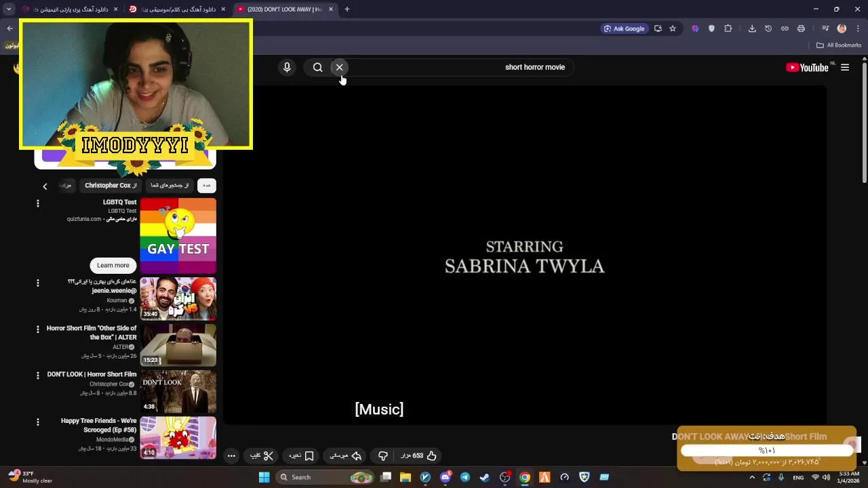Open the Chrome profile avatar
The width and height of the screenshot is (868, 488).
click(842, 28)
